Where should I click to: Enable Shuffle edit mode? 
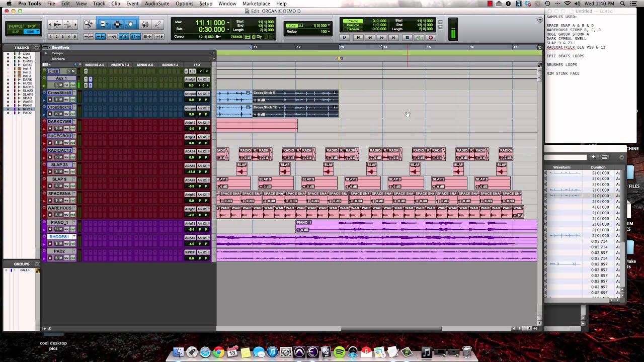click(15, 26)
